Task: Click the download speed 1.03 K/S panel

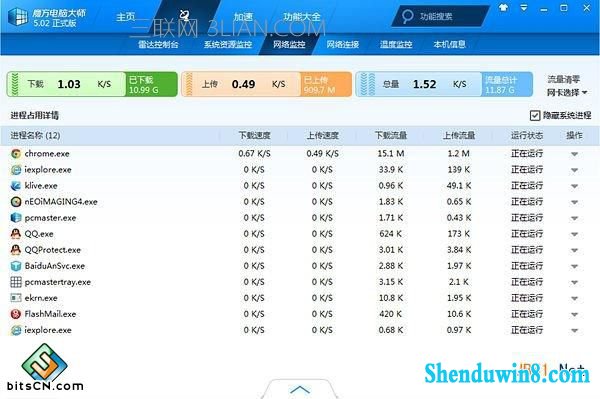Action: (x=66, y=84)
